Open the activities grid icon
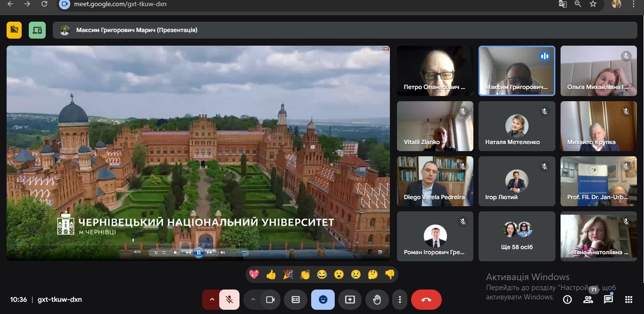The height and width of the screenshot is (314, 644). click(x=628, y=299)
